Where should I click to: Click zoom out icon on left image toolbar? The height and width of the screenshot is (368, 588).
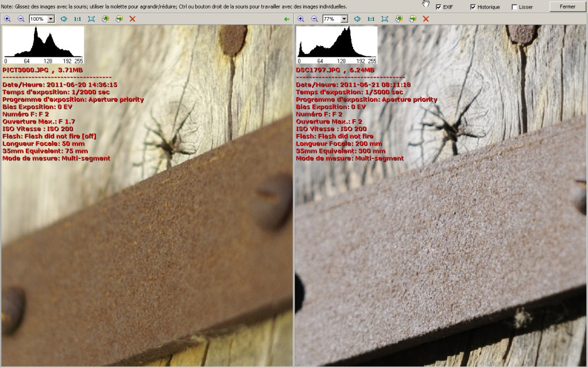pyautogui.click(x=21, y=19)
